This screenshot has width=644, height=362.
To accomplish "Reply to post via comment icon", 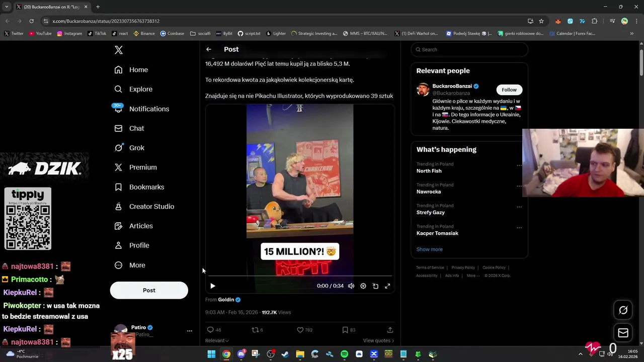I will click(211, 330).
